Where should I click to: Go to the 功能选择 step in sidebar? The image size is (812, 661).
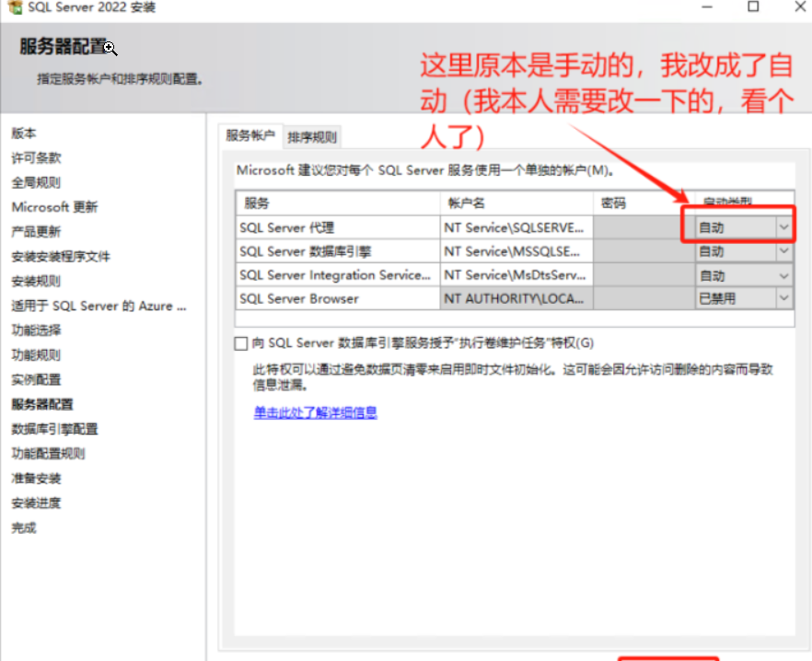[x=36, y=330]
